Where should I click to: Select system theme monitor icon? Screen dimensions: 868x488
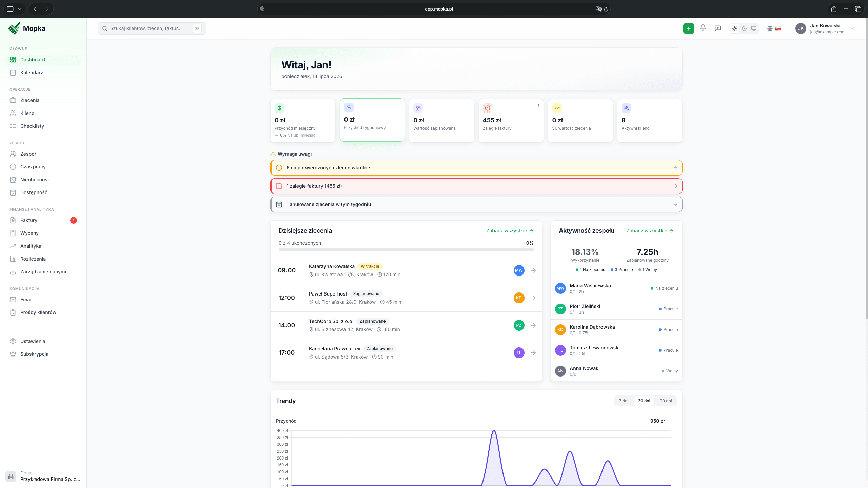pos(753,28)
